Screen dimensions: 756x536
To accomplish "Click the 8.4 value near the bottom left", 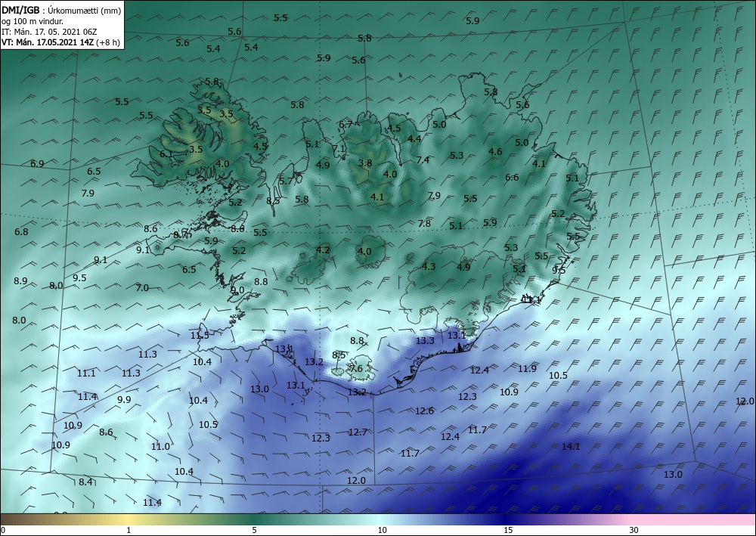I will pyautogui.click(x=85, y=482).
